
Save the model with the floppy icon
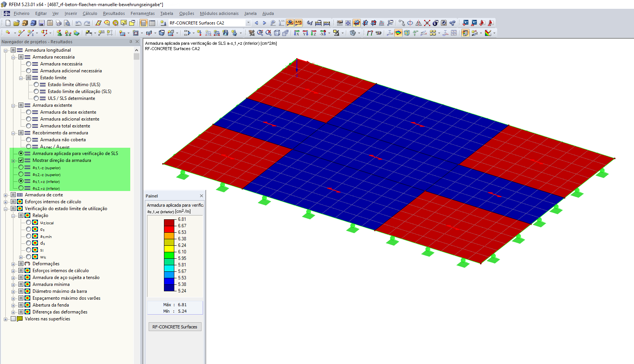[x=41, y=23]
